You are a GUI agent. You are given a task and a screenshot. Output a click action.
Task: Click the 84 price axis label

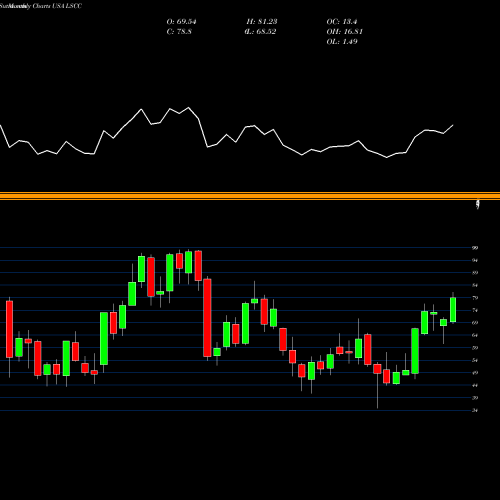(x=475, y=285)
